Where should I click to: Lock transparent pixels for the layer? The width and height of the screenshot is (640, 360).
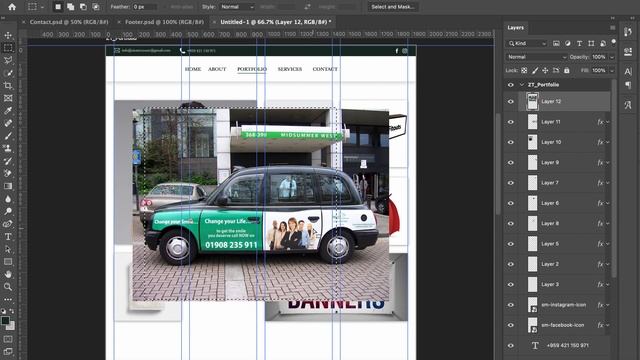[x=524, y=71]
